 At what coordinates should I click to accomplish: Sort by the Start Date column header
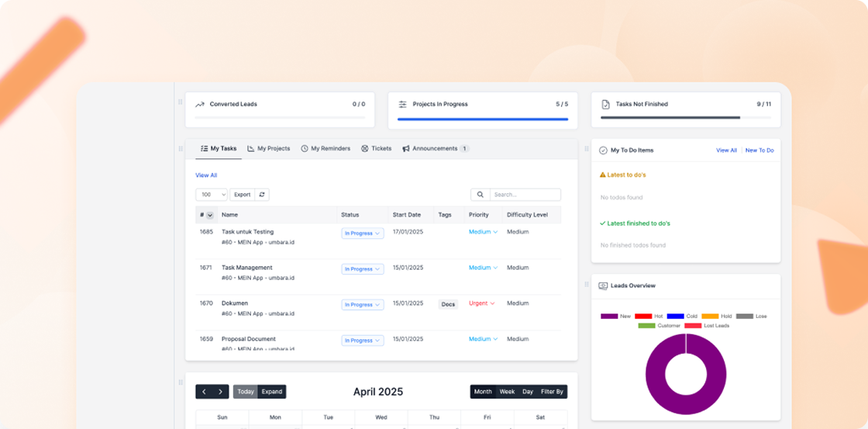407,215
